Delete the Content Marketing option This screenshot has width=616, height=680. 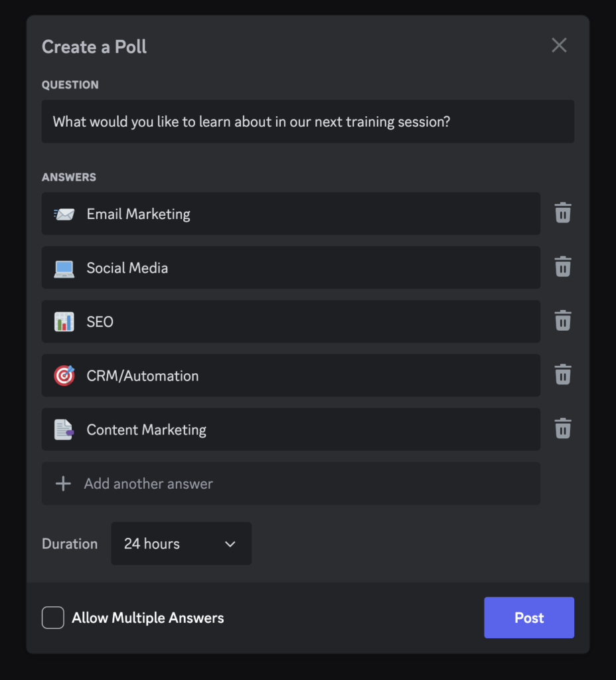coord(562,428)
